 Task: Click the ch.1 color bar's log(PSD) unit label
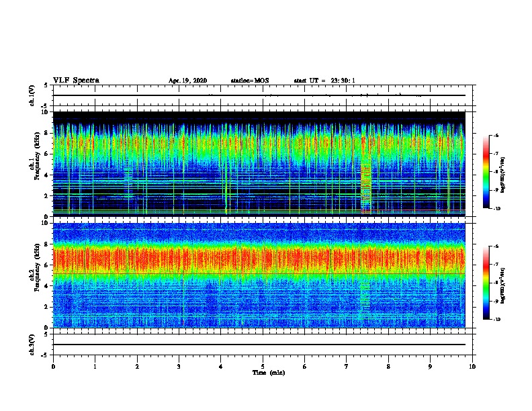tap(503, 175)
